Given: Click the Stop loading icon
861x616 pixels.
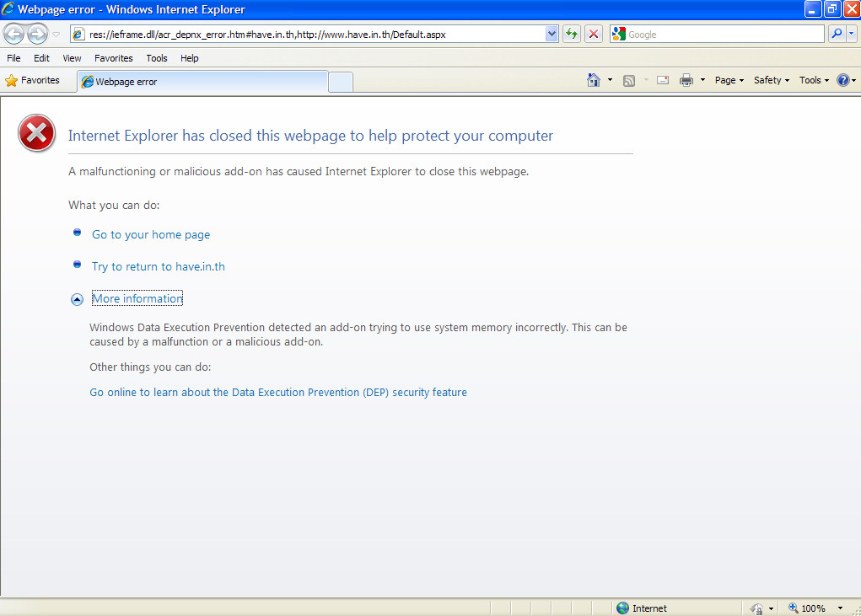Looking at the screenshot, I should 594,34.
